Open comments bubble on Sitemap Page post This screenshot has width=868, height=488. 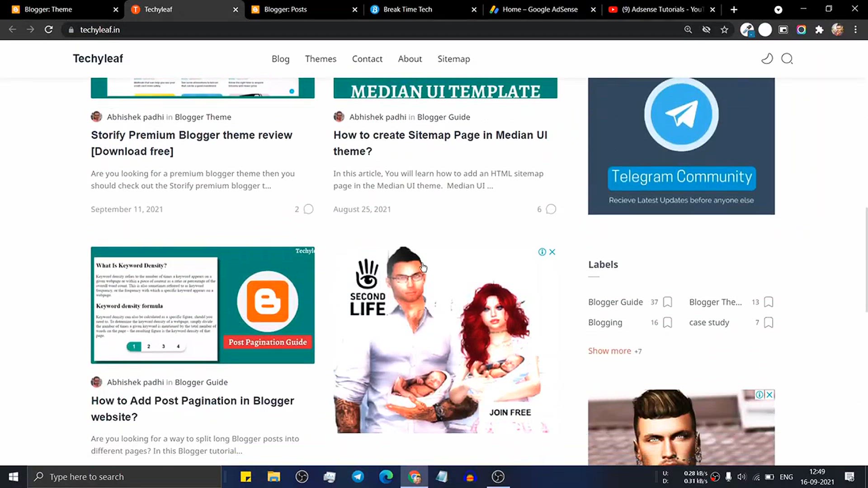[x=551, y=209]
